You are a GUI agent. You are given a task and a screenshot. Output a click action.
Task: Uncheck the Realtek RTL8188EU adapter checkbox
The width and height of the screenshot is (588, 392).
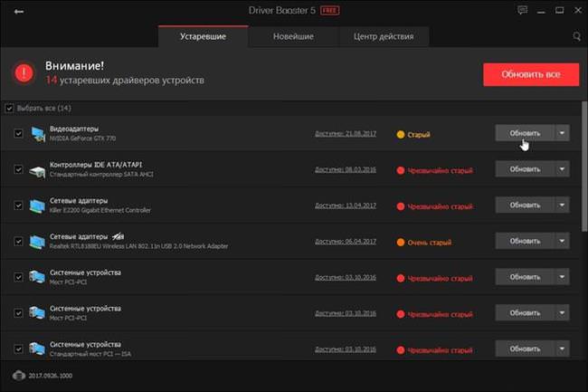[18, 241]
